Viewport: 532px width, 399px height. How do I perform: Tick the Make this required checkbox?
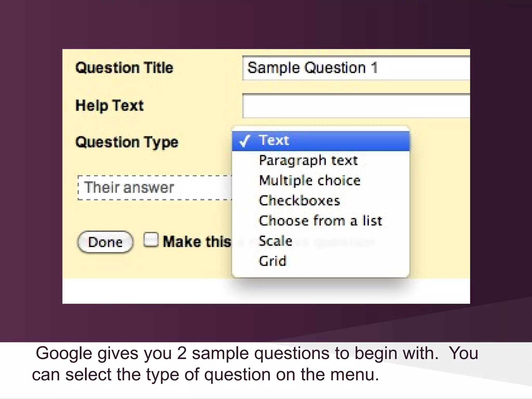coord(151,240)
